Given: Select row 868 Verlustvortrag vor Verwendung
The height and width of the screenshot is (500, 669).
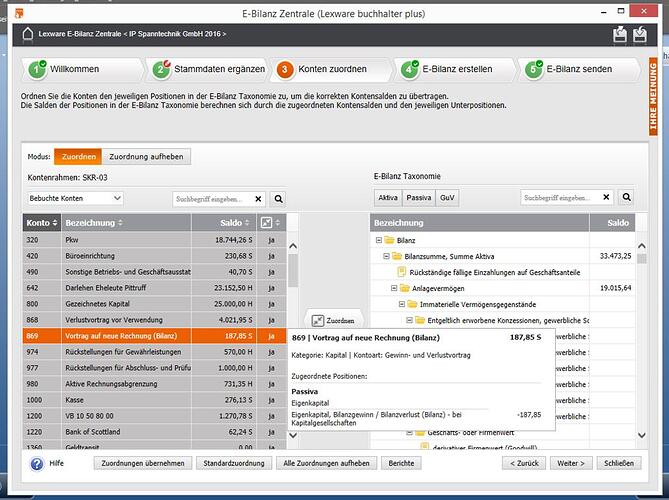Looking at the screenshot, I should [x=154, y=320].
